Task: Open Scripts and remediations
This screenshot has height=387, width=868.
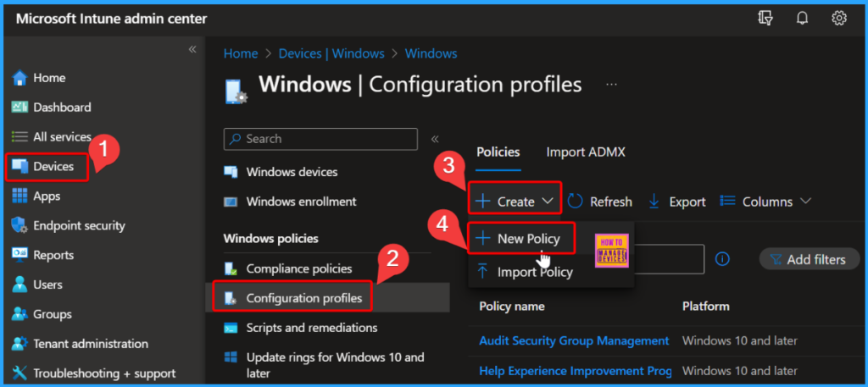Action: tap(312, 328)
